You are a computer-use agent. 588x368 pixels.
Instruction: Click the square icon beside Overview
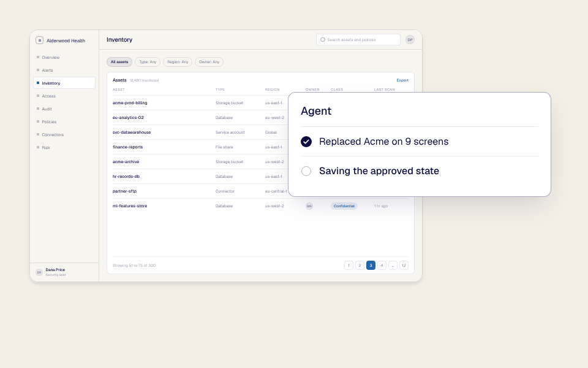(38, 57)
